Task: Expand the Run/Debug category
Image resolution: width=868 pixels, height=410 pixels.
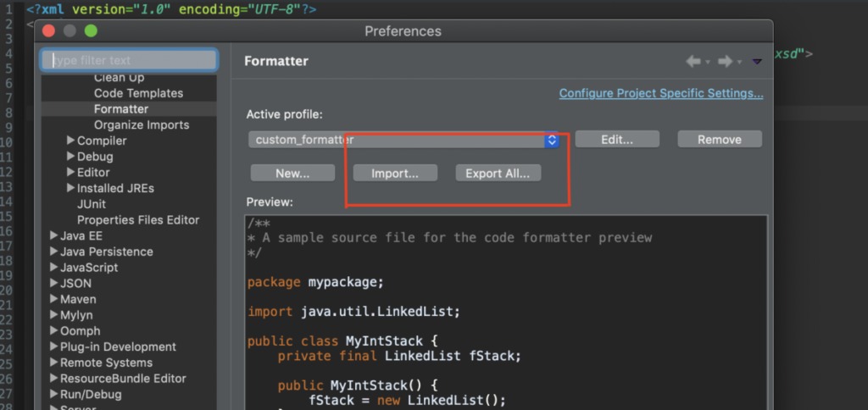Action: 53,395
